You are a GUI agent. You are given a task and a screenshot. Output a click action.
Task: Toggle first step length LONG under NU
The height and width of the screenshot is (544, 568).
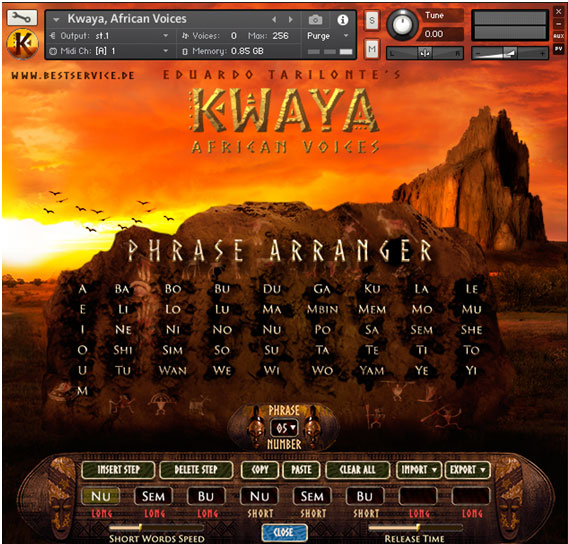click(101, 513)
